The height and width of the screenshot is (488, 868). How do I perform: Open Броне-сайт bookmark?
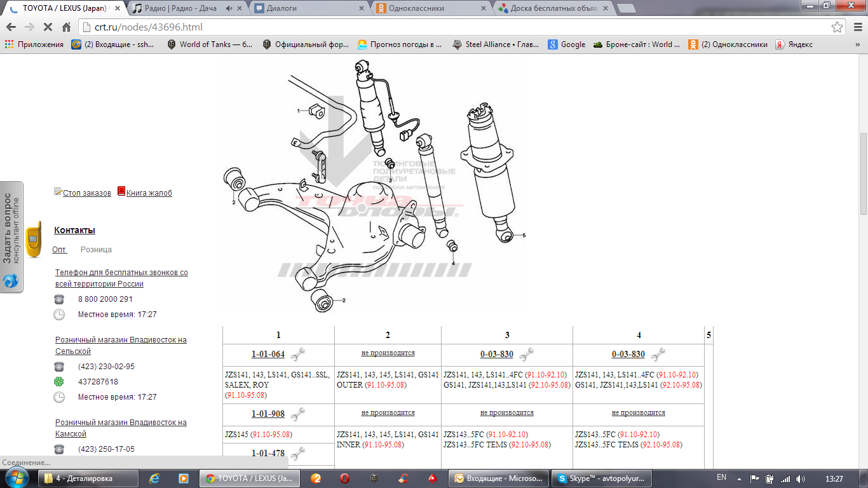[637, 44]
